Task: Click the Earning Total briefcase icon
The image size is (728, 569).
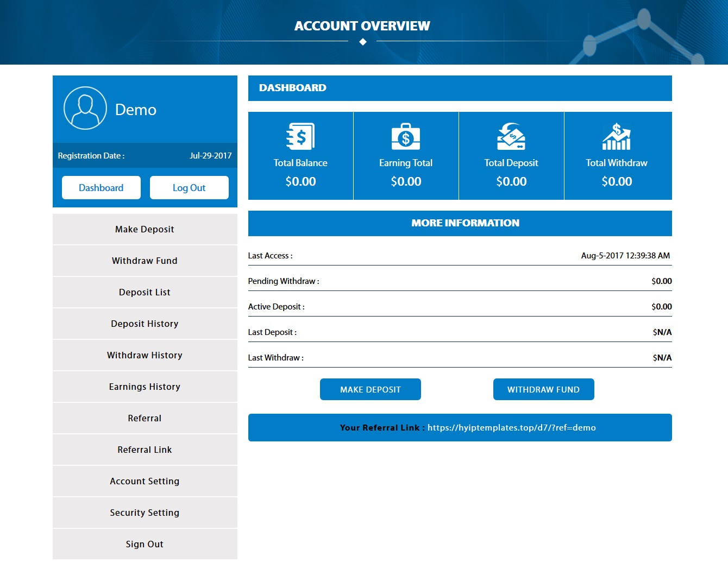Action: pos(406,136)
